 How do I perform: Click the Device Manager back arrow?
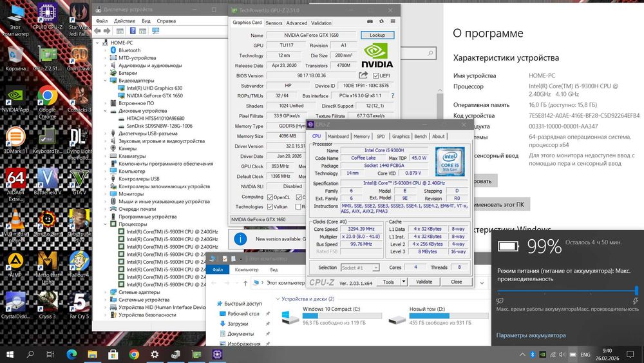pos(97,31)
